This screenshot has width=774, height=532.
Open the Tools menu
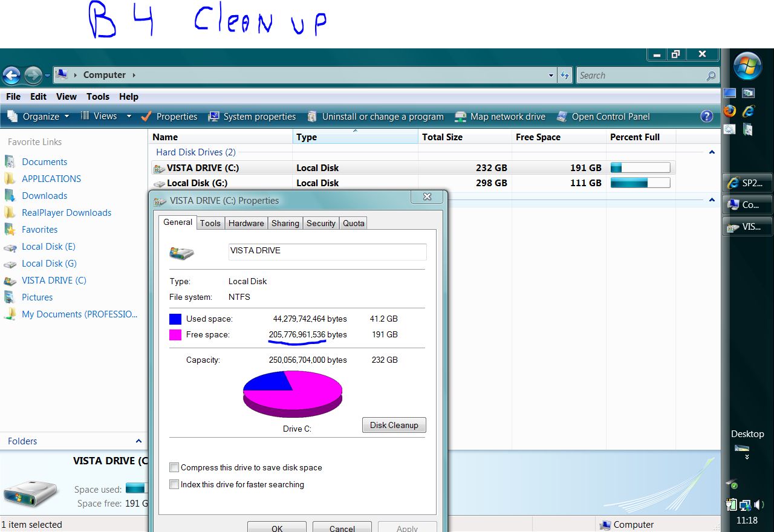click(98, 97)
